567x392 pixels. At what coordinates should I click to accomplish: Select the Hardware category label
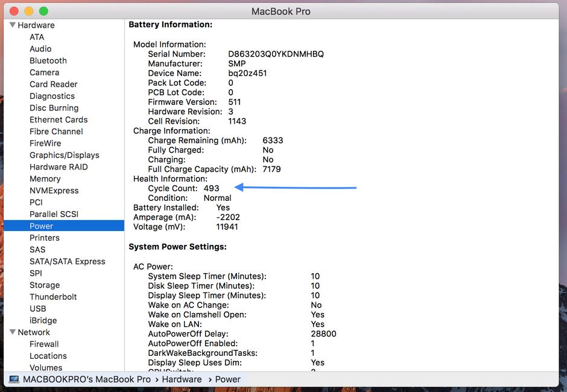[x=36, y=25]
